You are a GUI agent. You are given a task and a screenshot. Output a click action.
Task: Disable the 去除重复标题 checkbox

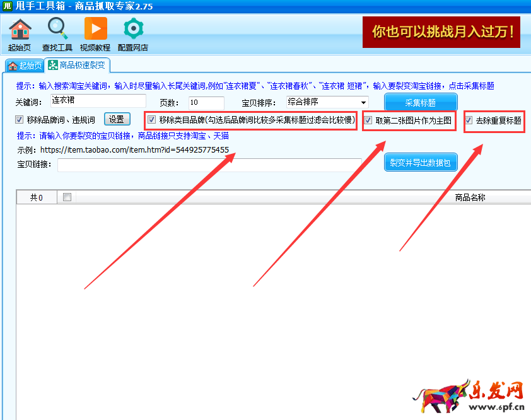(469, 120)
